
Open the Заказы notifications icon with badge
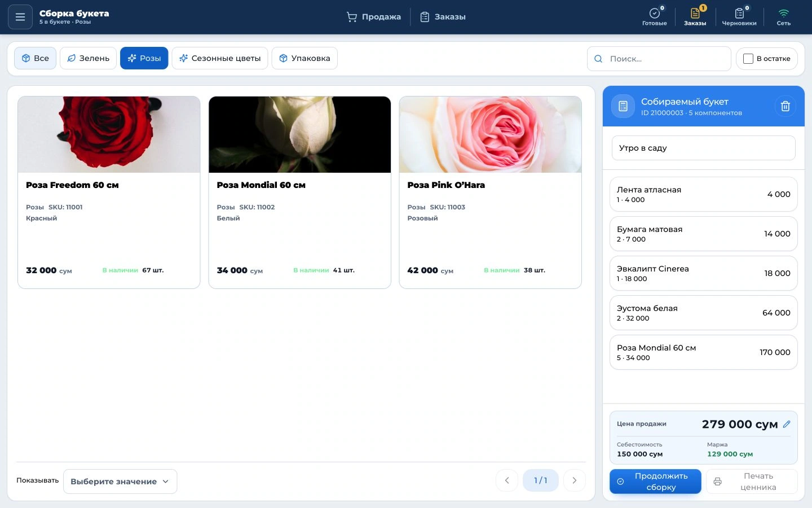click(x=695, y=16)
